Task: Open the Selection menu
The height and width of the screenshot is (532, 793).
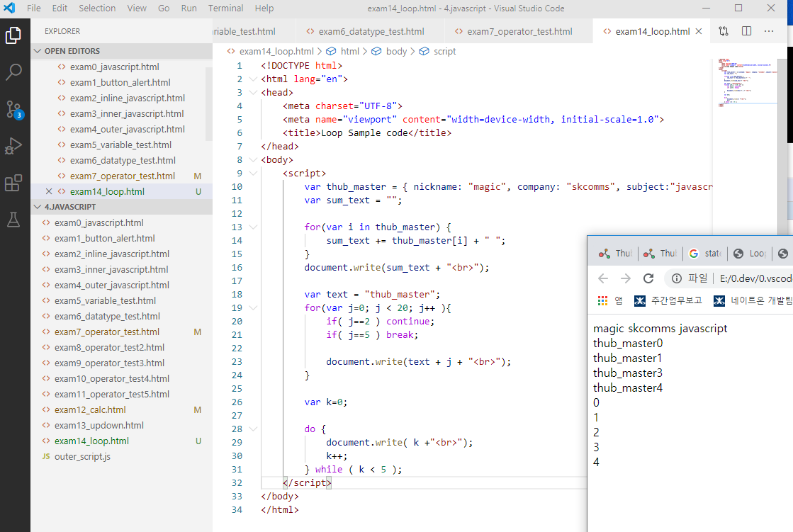Action: click(97, 8)
